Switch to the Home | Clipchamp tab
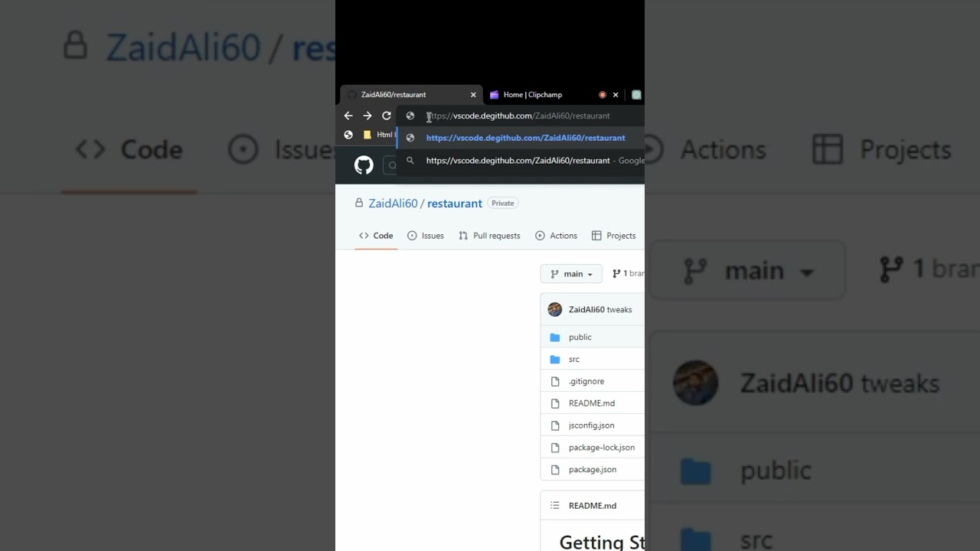Viewport: 980px width, 551px height. (533, 95)
